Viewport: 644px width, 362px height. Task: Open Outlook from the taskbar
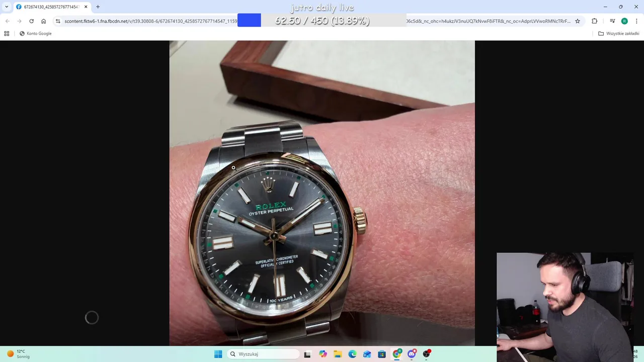point(367,354)
